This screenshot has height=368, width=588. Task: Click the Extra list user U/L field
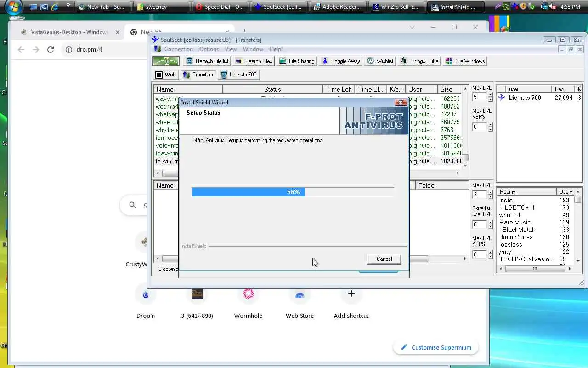(480, 224)
